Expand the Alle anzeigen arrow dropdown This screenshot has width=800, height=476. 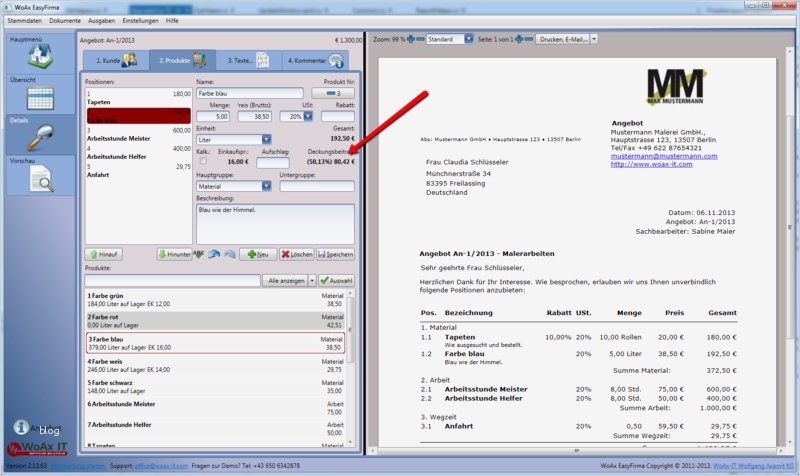[312, 281]
